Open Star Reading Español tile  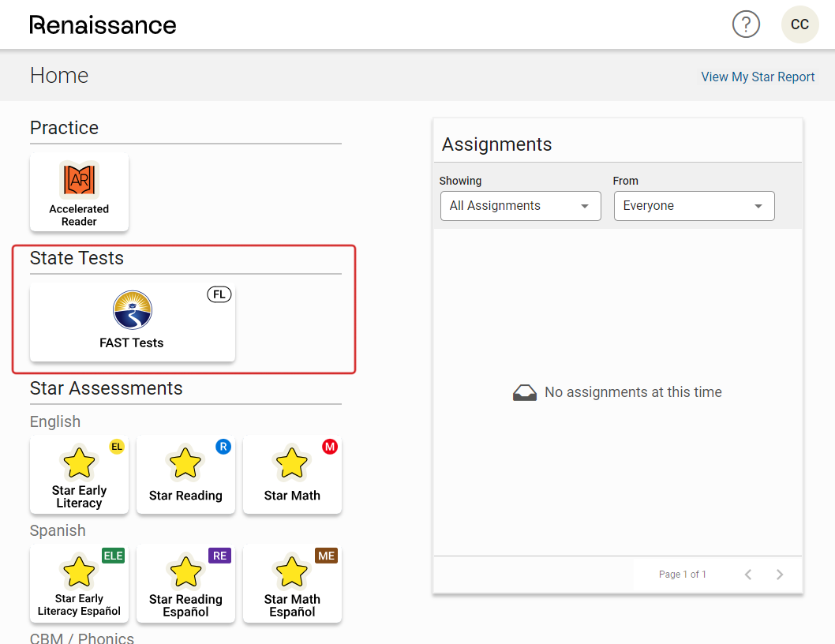[x=185, y=584]
